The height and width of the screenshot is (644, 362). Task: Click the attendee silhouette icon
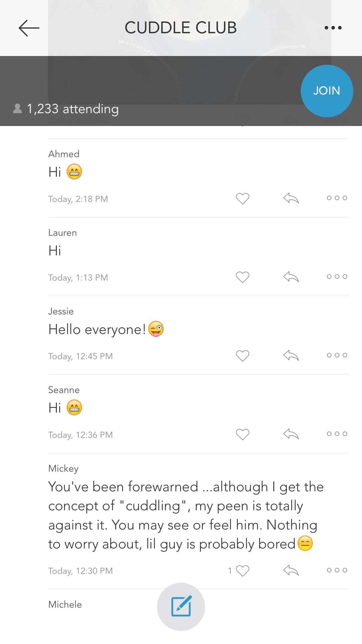tap(17, 109)
